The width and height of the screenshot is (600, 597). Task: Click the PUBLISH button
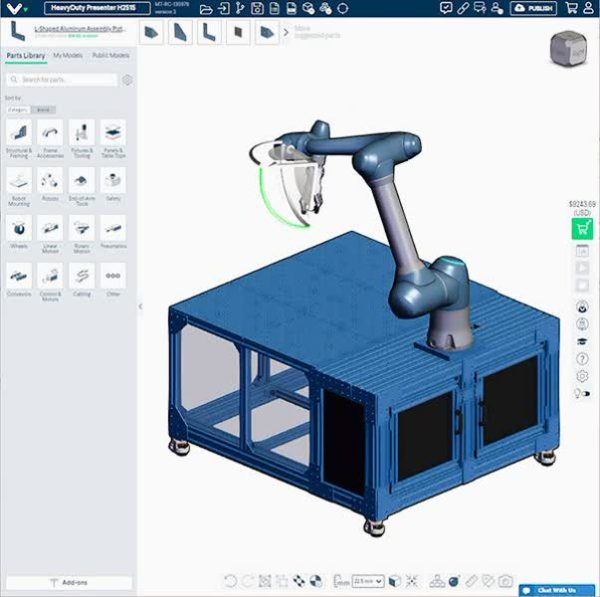(533, 8)
